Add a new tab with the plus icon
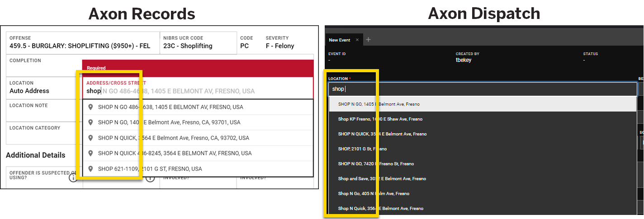This screenshot has width=644, height=219. pyautogui.click(x=368, y=40)
